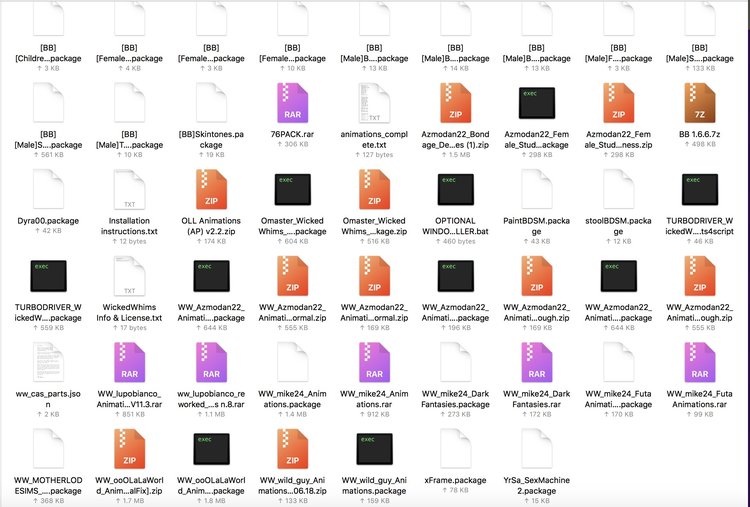Click the file name '[BB][Male]T....package'
This screenshot has height=507, width=750.
coord(130,140)
